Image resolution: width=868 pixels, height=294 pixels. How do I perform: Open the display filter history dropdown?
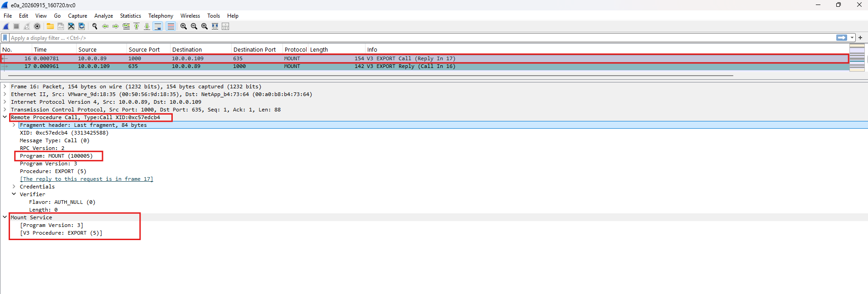pyautogui.click(x=852, y=38)
